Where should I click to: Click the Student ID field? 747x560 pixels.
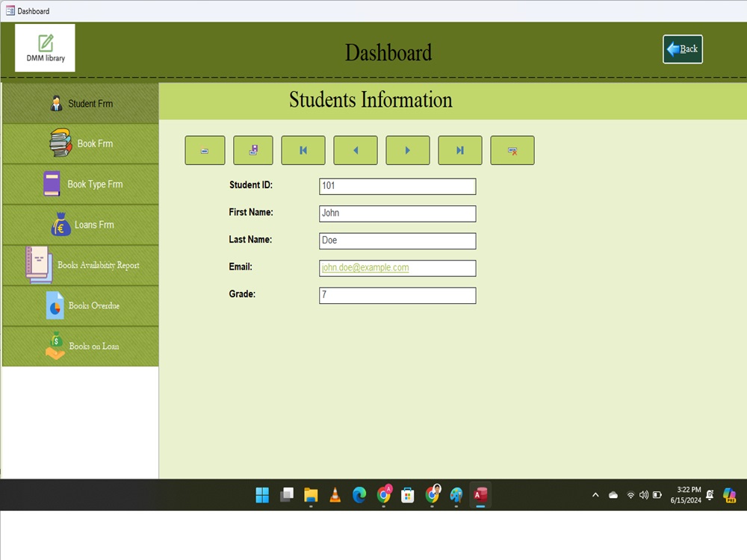tap(397, 186)
